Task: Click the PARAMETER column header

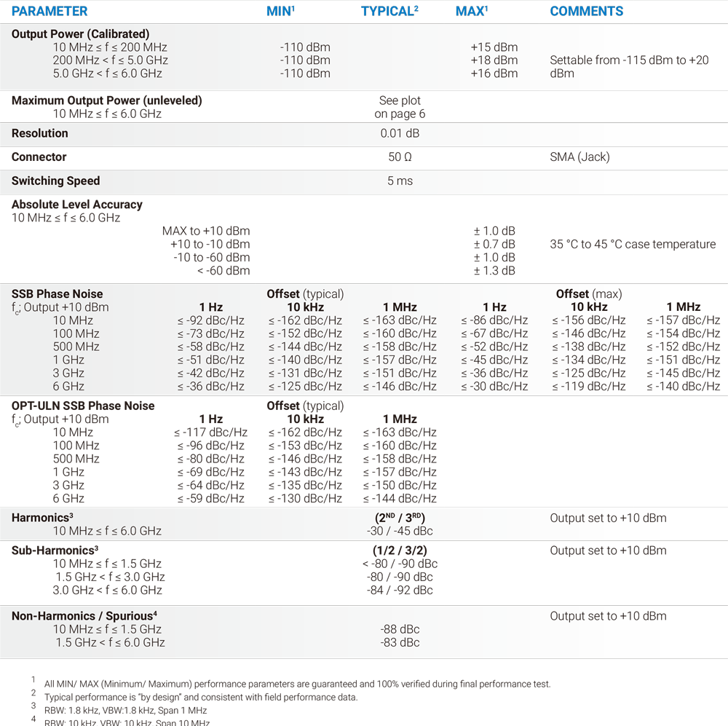Action: (x=50, y=12)
